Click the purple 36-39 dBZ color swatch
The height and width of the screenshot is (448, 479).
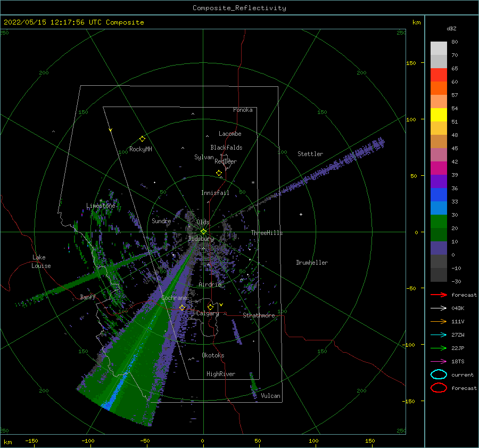click(x=439, y=182)
